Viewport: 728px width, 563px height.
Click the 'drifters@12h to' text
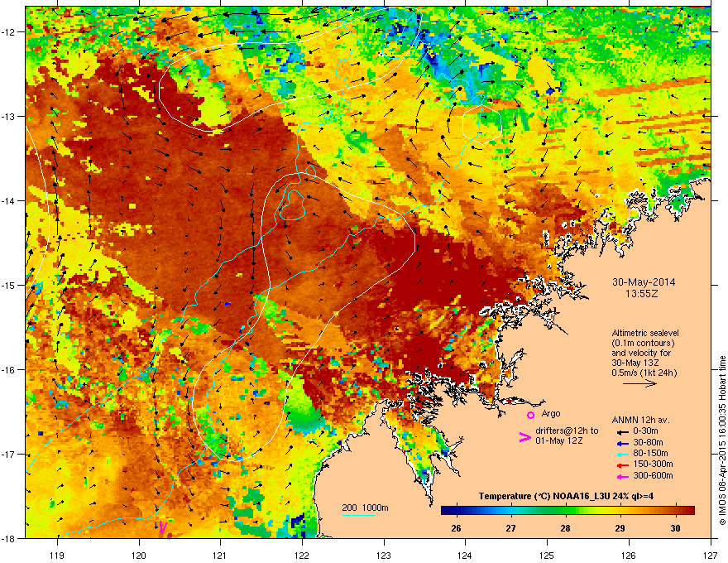[x=567, y=431]
